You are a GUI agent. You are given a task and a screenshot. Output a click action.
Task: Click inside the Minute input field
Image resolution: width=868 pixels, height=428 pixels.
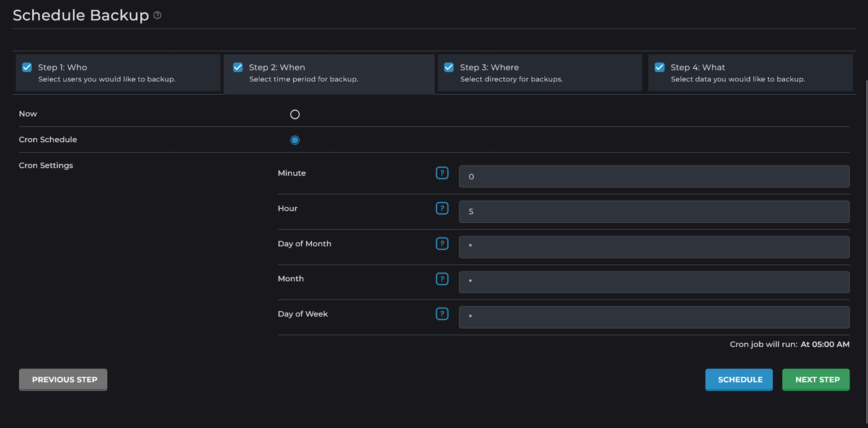[653, 176]
